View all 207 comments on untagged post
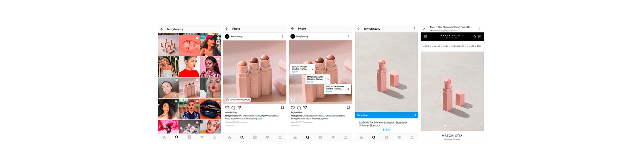 click(x=236, y=122)
